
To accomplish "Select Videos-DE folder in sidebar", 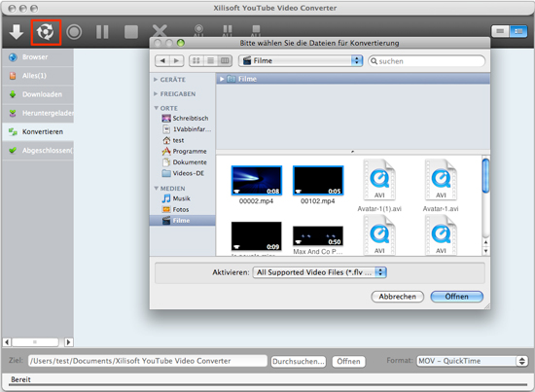I will pyautogui.click(x=183, y=173).
